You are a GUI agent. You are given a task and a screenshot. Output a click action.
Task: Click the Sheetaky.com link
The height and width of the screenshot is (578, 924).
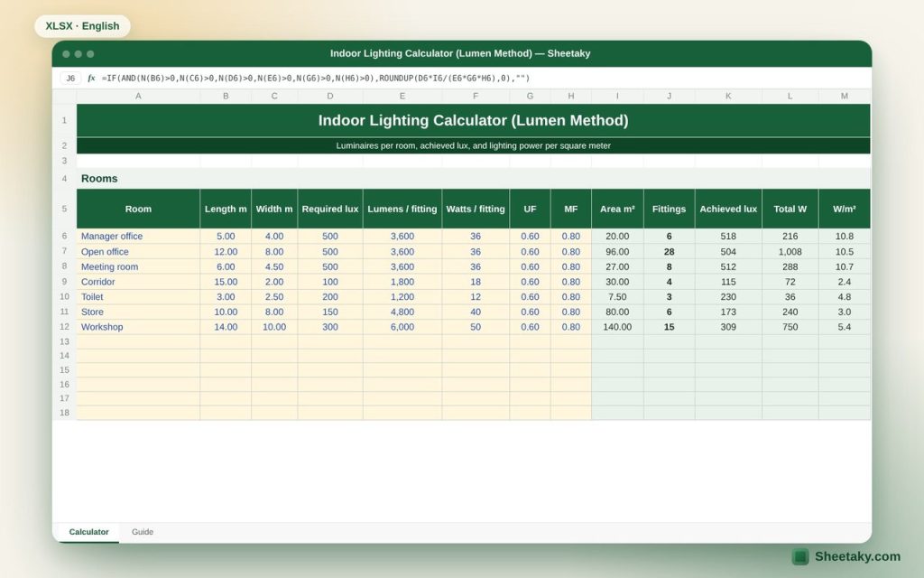click(857, 556)
